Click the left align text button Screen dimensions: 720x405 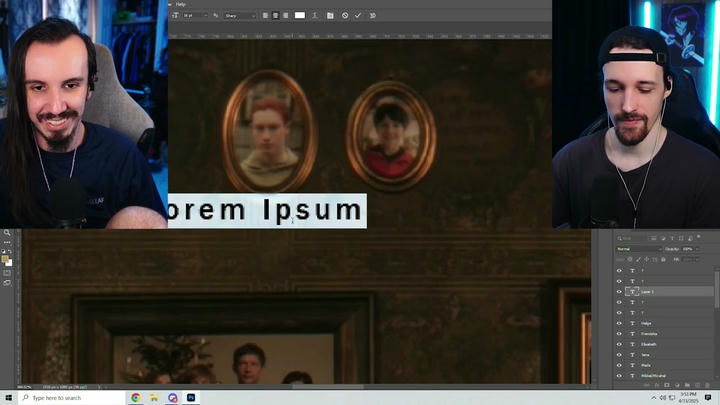(x=265, y=16)
